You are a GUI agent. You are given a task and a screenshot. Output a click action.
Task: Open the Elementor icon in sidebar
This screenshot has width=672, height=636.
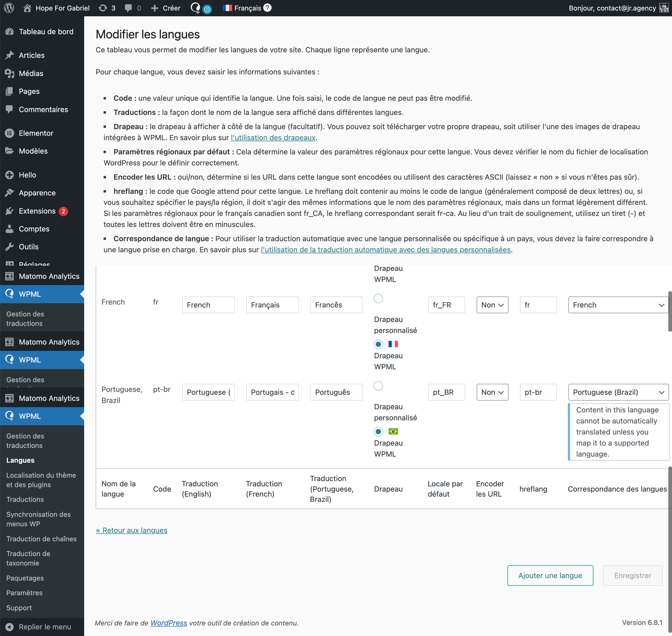pyautogui.click(x=9, y=133)
